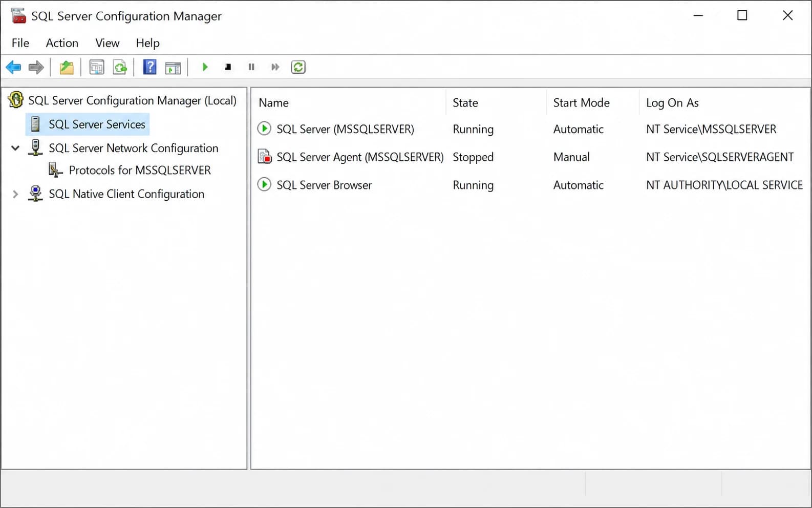The image size is (812, 508).
Task: Click the SQL Server Services server icon
Action: (35, 124)
